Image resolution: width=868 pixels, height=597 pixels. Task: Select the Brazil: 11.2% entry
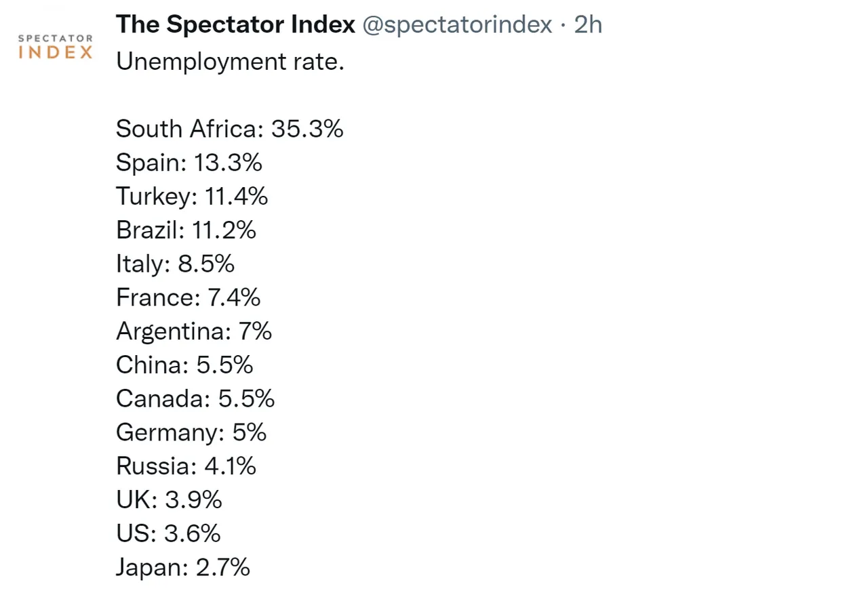click(x=186, y=230)
